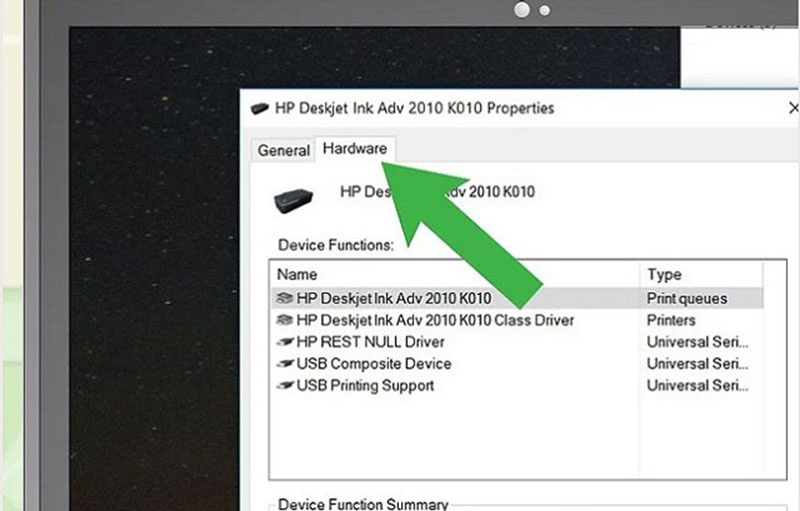Click Universal Seri... cell for USB Composite Device
This screenshot has height=511, width=800.
[x=697, y=364]
